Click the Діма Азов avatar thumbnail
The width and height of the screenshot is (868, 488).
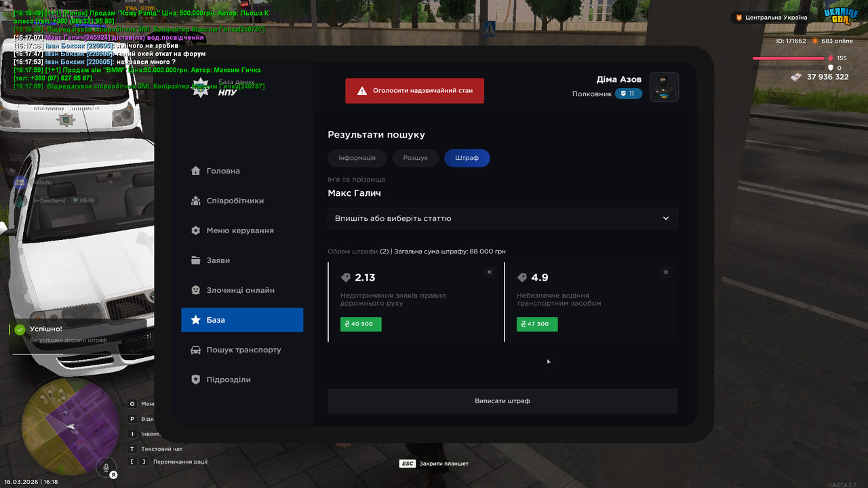tap(664, 87)
